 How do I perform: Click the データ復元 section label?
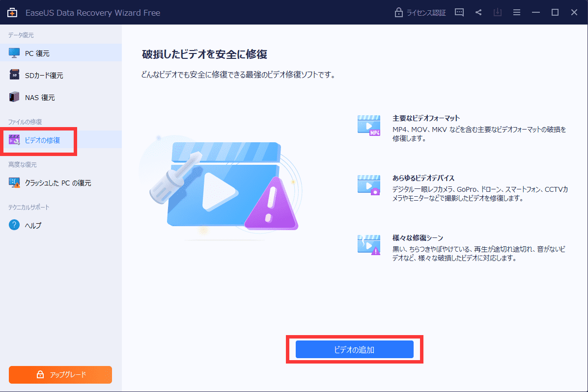tap(21, 35)
